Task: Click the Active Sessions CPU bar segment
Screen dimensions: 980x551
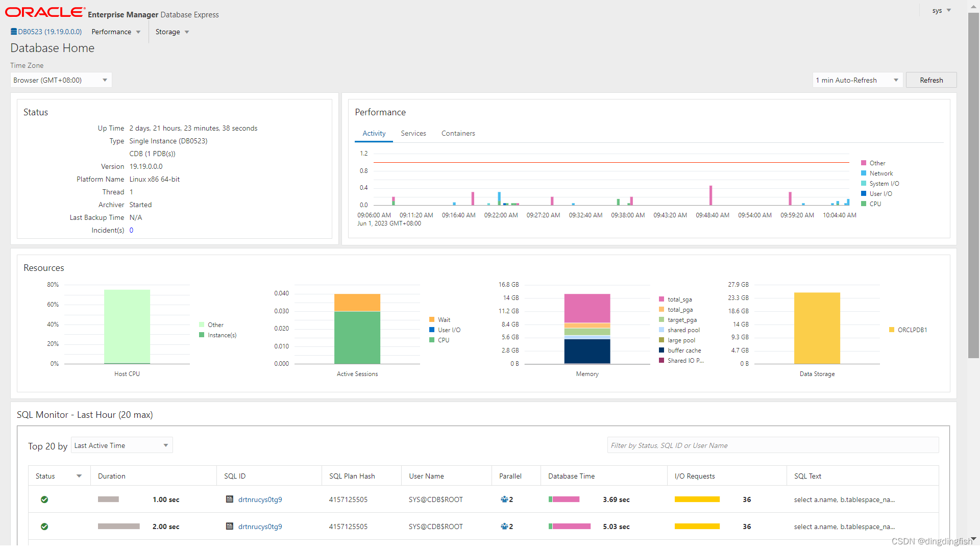Action: point(357,337)
